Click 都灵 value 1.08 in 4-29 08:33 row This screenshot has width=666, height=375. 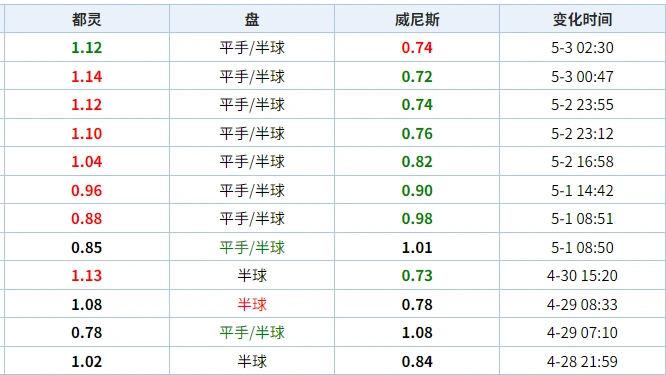point(87,304)
